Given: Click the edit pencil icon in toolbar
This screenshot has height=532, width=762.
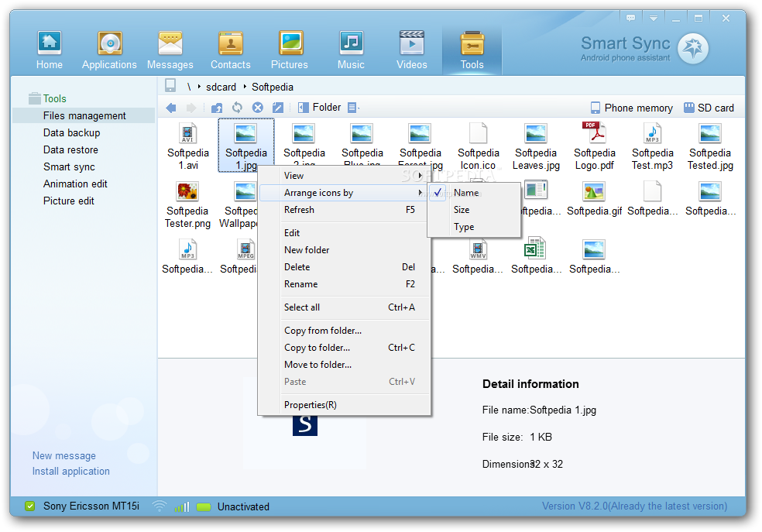Looking at the screenshot, I should [278, 108].
